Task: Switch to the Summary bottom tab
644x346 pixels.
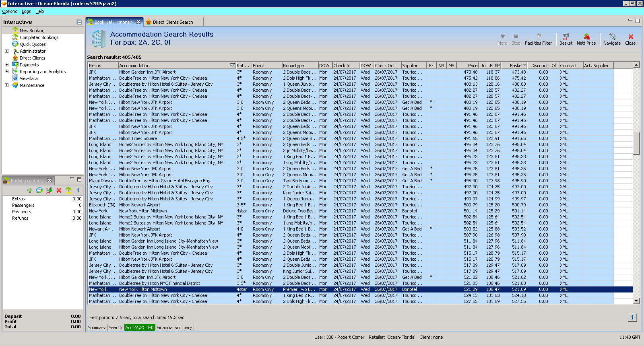Action: (x=97, y=327)
